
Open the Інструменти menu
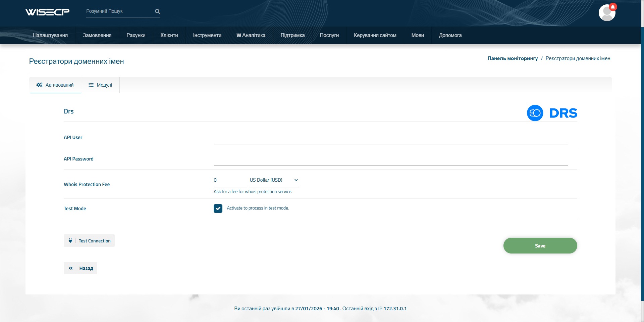[x=207, y=35]
